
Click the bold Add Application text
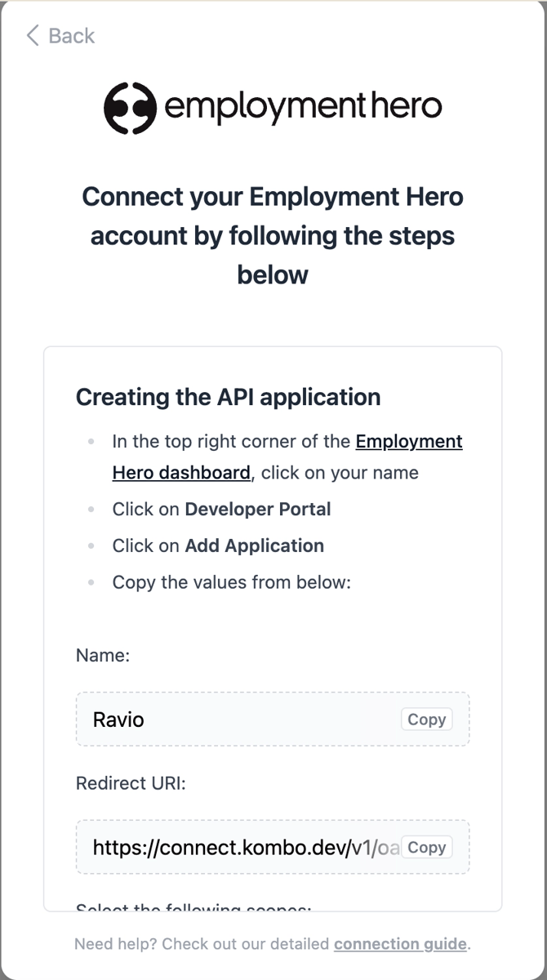[x=255, y=546]
